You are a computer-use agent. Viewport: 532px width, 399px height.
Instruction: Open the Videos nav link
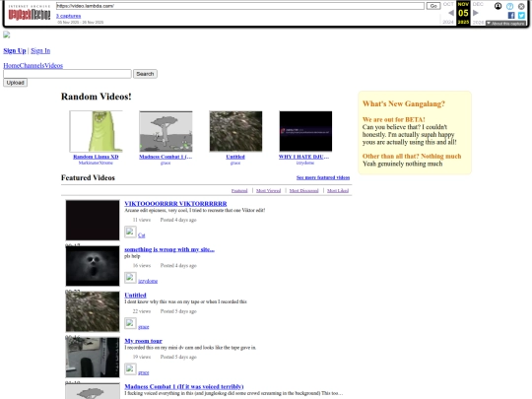pyautogui.click(x=53, y=65)
